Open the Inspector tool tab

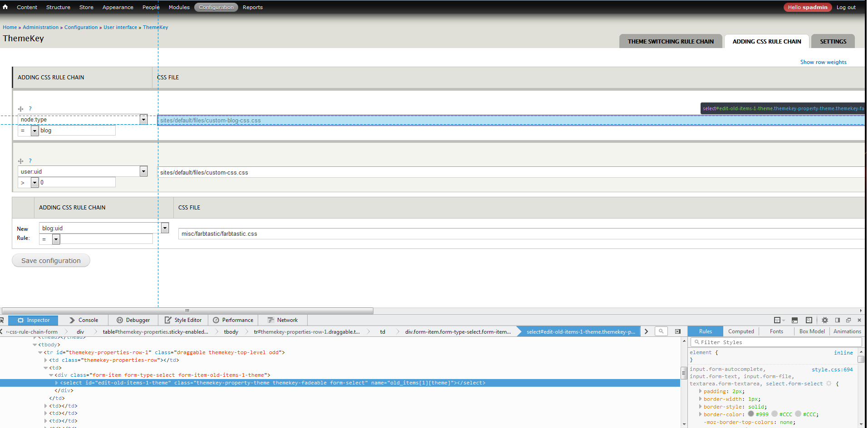point(33,320)
